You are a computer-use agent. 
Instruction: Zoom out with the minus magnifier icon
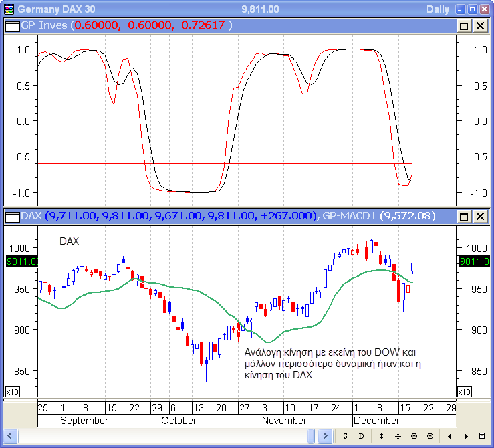point(414,436)
